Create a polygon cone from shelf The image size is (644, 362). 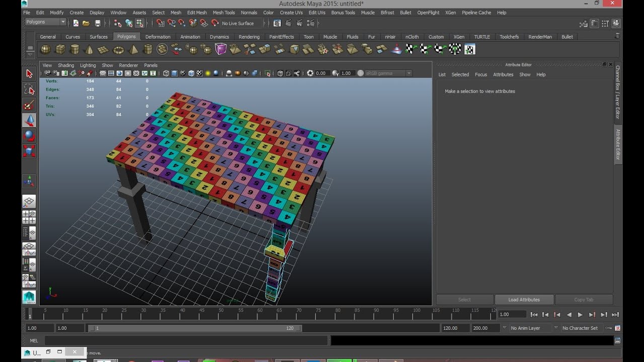coord(89,49)
